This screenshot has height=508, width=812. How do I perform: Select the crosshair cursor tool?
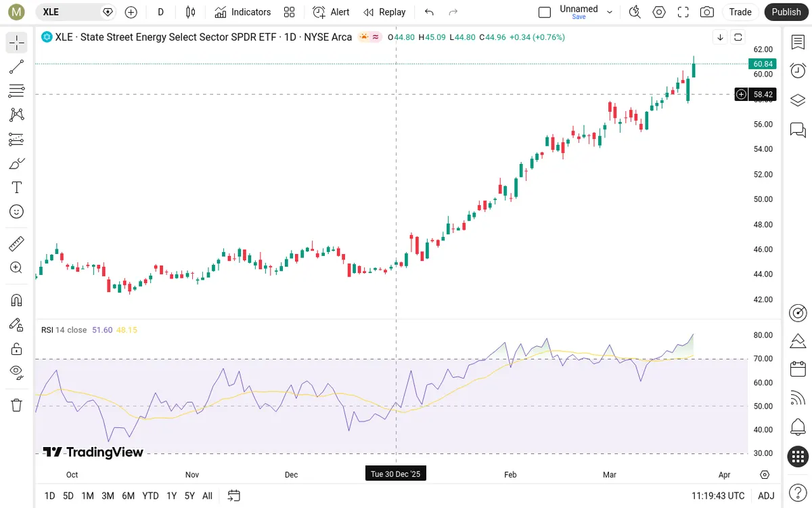coord(16,43)
